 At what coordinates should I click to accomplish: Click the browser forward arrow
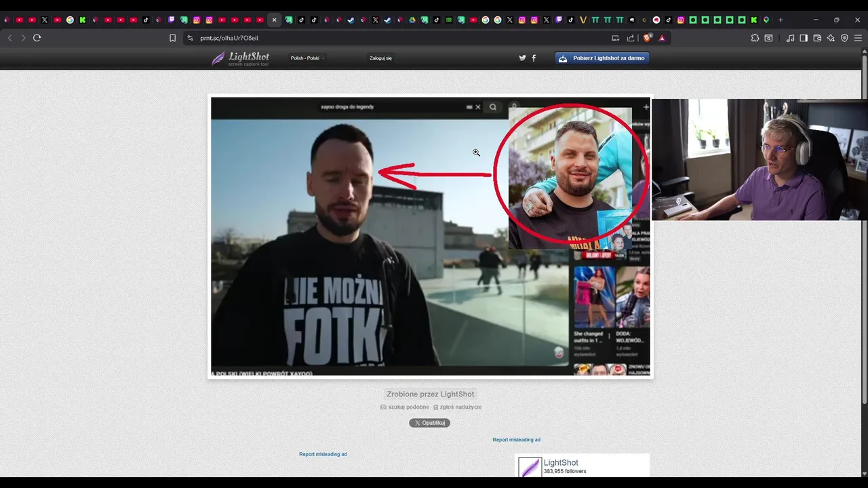23,38
